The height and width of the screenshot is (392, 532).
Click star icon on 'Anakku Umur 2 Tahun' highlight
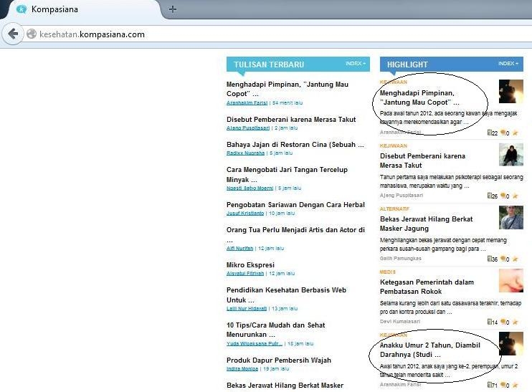(515, 386)
